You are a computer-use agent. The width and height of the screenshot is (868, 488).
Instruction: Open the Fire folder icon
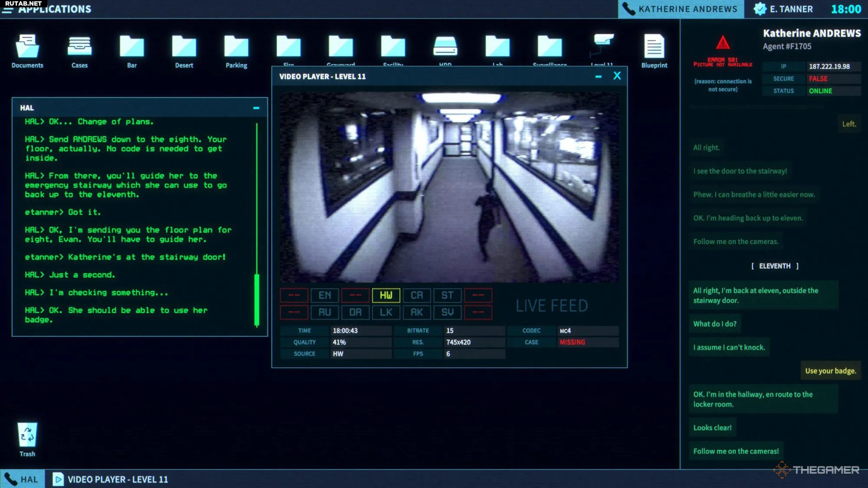289,46
